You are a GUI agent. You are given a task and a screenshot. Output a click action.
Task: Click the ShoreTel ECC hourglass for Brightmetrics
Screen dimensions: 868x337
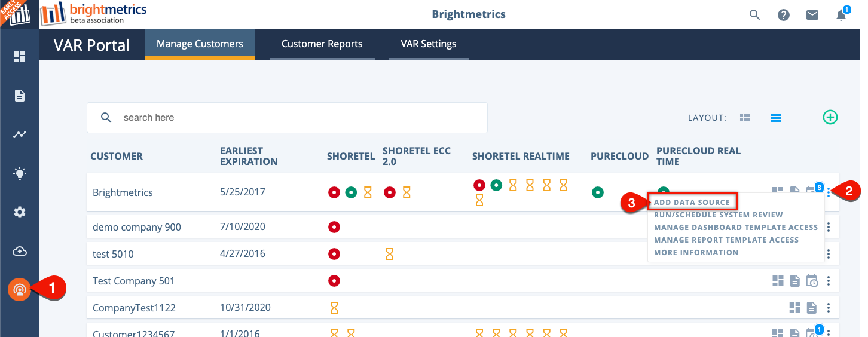(407, 192)
